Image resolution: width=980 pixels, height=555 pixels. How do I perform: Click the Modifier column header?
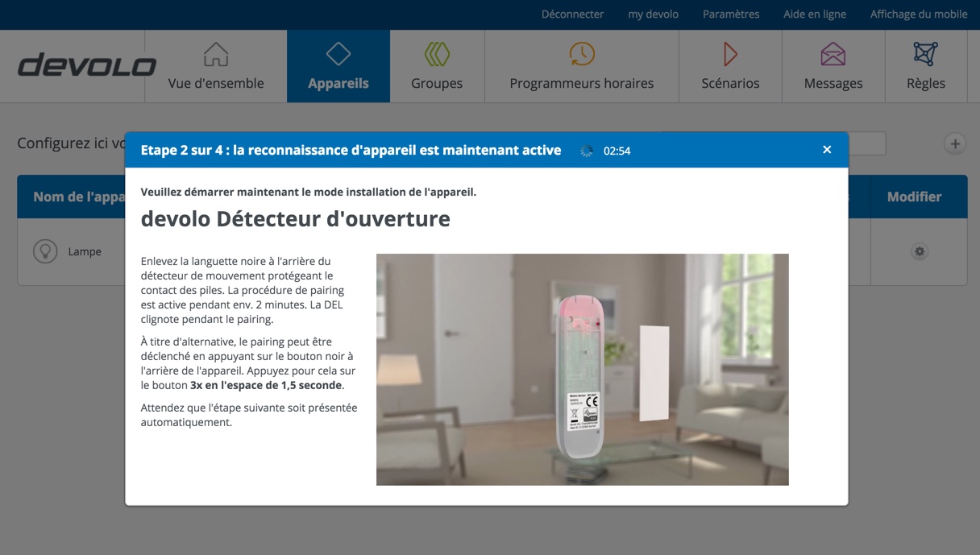click(914, 197)
